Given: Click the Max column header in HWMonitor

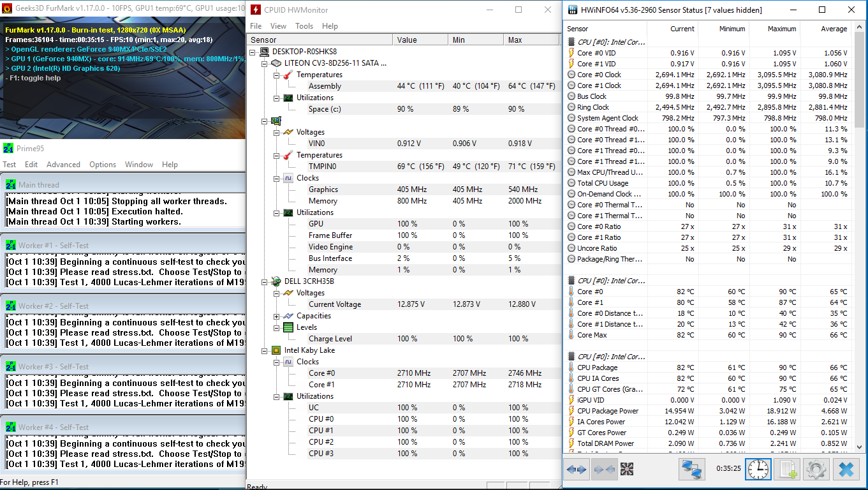Looking at the screenshot, I should [531, 40].
